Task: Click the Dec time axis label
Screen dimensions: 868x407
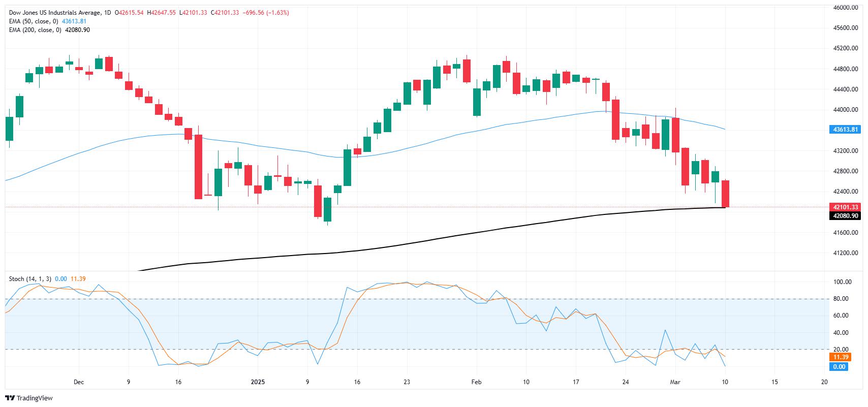Action: pos(79,382)
